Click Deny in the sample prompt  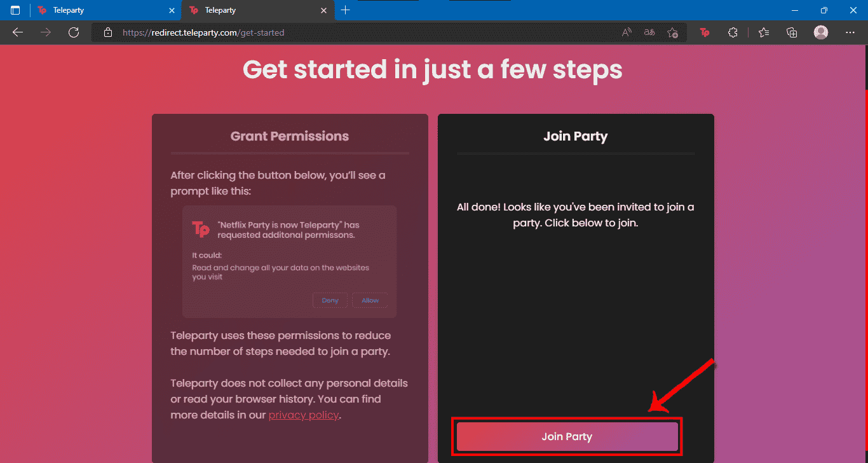[330, 300]
